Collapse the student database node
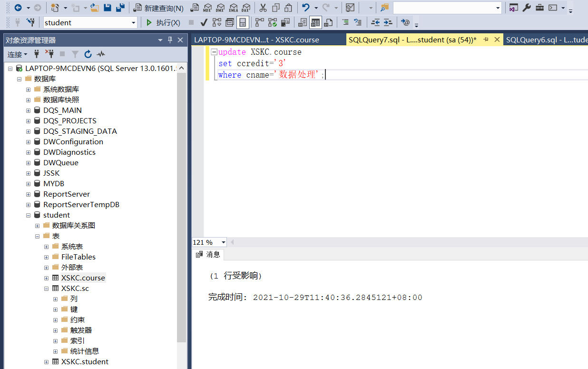 (29, 215)
